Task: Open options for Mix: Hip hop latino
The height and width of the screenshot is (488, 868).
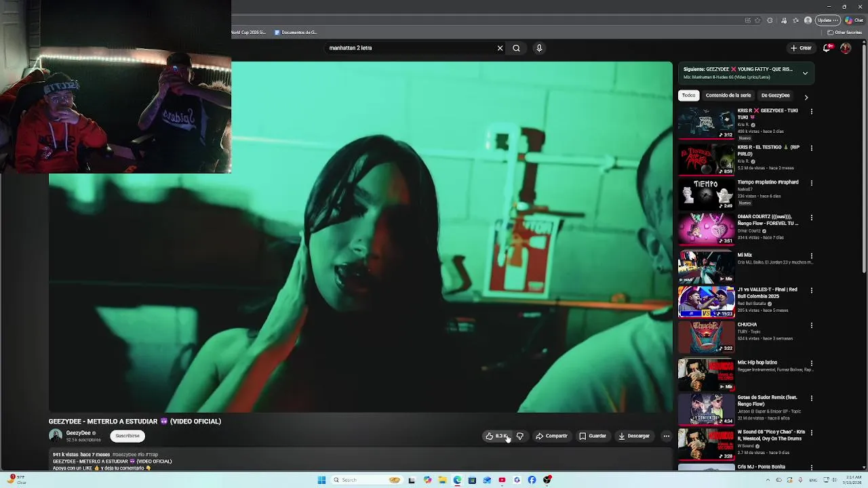Action: click(812, 363)
